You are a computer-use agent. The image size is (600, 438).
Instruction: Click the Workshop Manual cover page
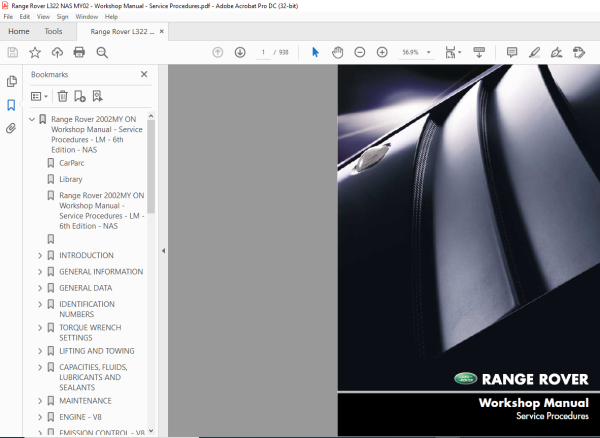tap(469, 250)
